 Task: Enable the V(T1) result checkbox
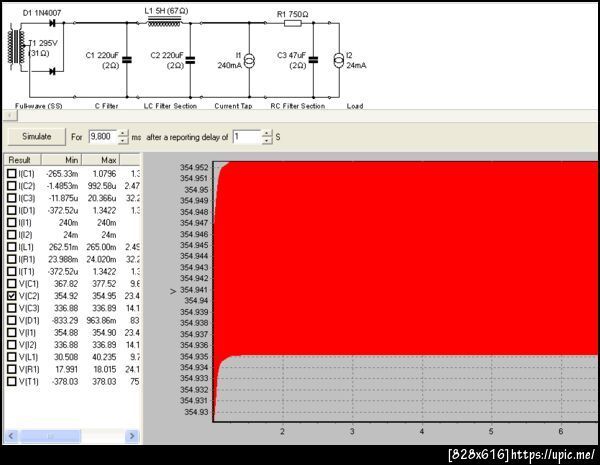pyautogui.click(x=12, y=382)
